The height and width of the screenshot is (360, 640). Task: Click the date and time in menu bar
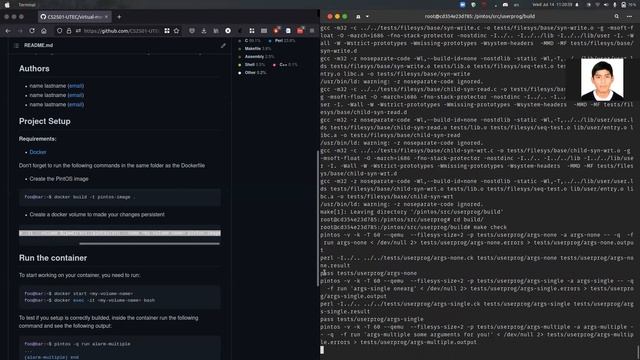pos(552,4)
